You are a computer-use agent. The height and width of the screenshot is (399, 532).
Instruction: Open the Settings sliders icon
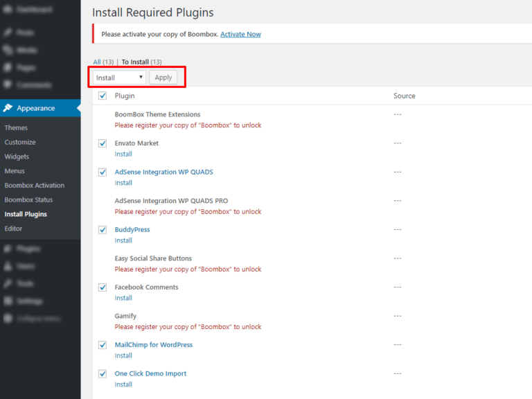[x=8, y=301]
